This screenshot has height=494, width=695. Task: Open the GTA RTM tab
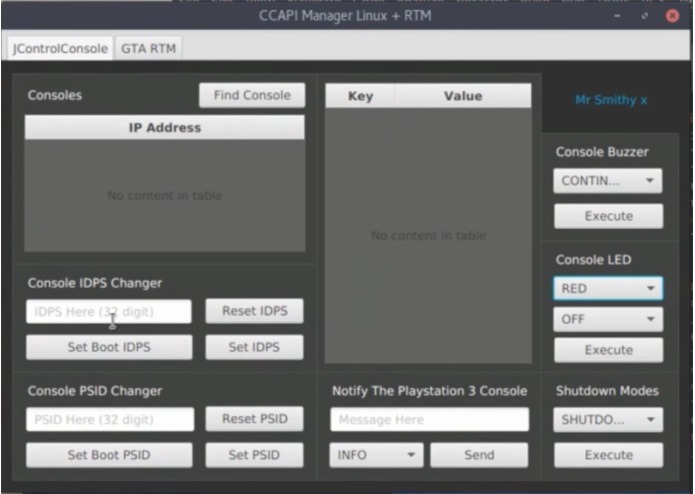click(148, 48)
